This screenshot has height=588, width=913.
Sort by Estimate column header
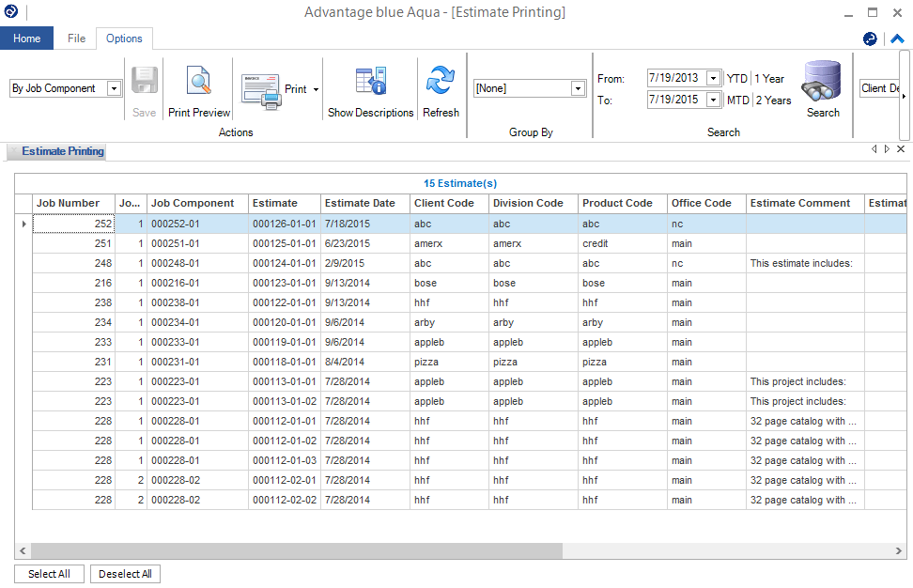(x=285, y=203)
